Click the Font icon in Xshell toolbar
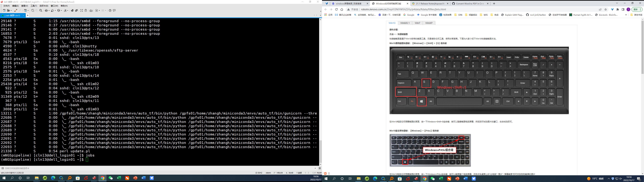Viewport: 644px width, 182px height. tap(65, 11)
